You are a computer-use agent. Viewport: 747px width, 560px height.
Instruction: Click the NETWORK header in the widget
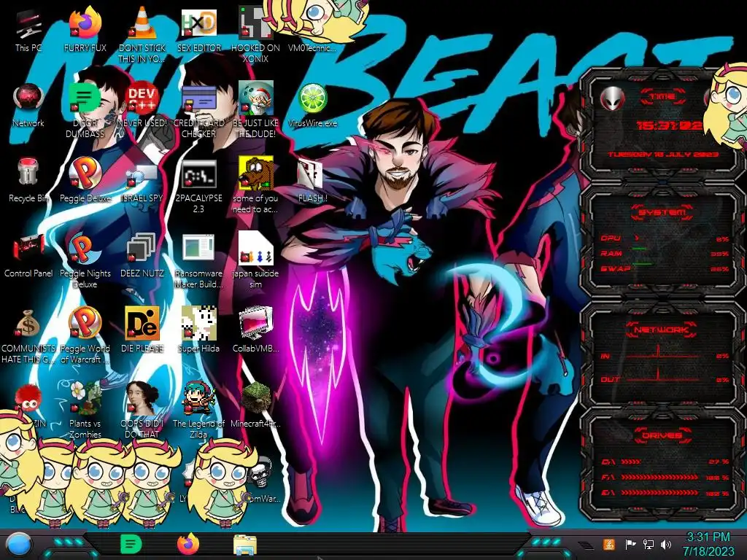pyautogui.click(x=661, y=330)
